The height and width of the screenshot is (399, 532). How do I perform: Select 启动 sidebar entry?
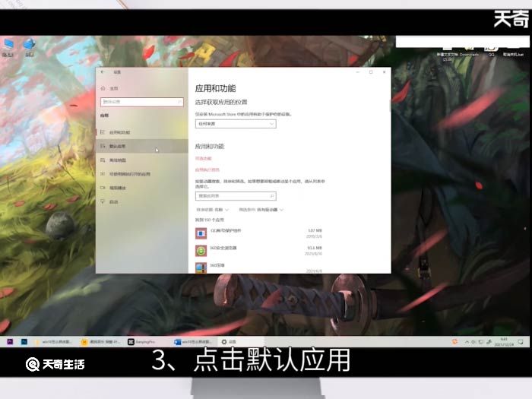[x=142, y=202]
